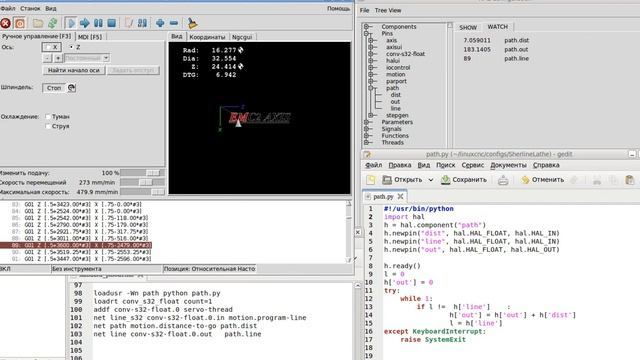The width and height of the screenshot is (640, 360).
Task: Click the Найти начало оси button
Action: [x=73, y=70]
